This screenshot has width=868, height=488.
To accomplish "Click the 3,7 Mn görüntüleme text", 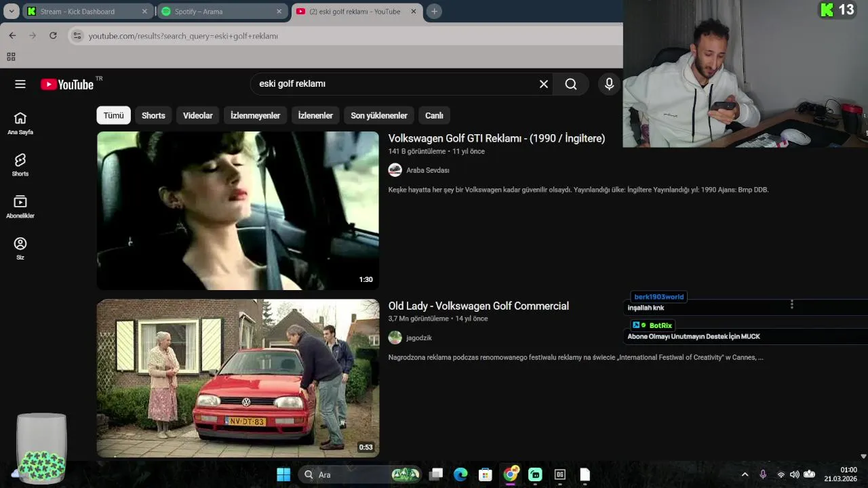I will tap(418, 319).
